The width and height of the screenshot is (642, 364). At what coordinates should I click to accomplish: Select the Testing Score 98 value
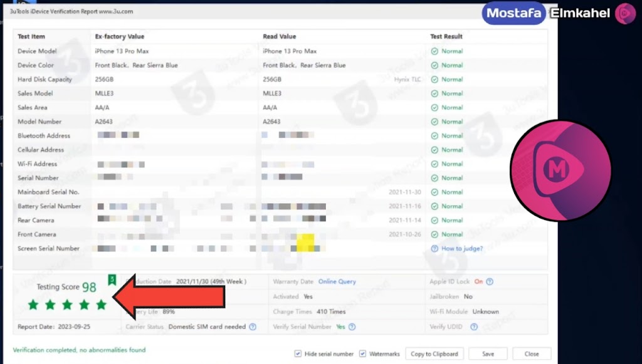tap(89, 287)
